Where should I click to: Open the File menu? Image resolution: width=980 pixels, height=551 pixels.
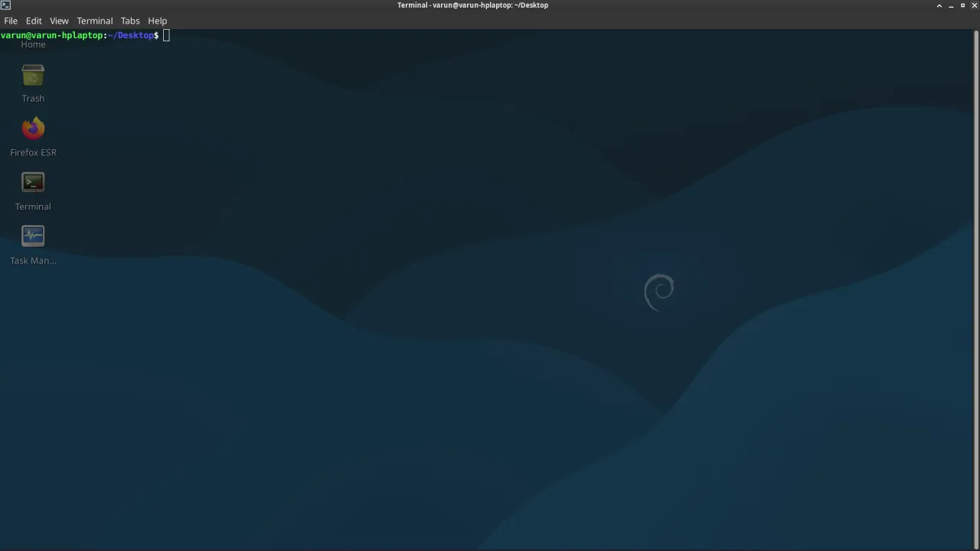(x=11, y=21)
